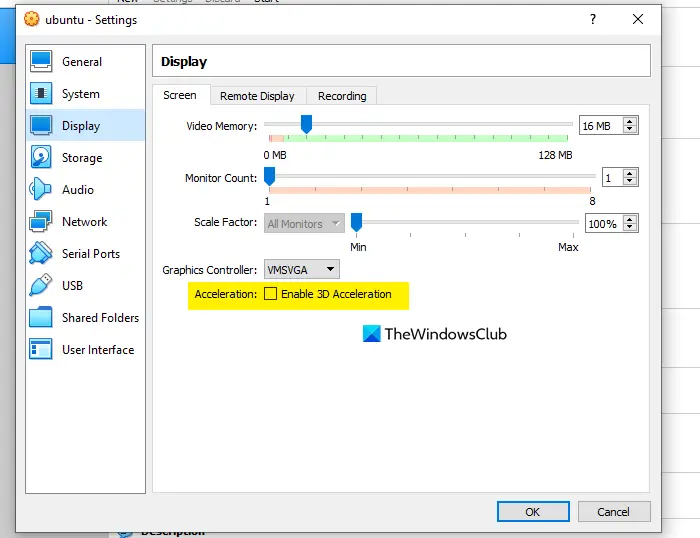This screenshot has height=538, width=700.
Task: Click the Scale Factor label
Action: click(x=225, y=222)
